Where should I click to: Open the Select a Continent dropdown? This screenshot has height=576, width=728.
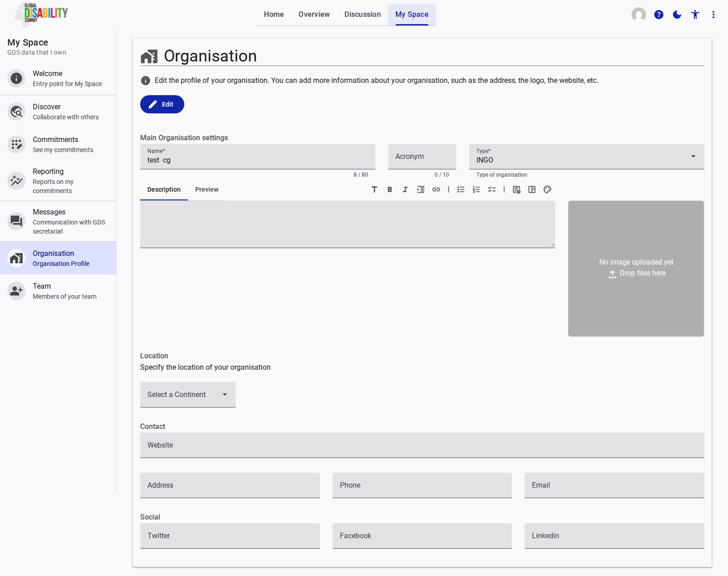coord(187,394)
